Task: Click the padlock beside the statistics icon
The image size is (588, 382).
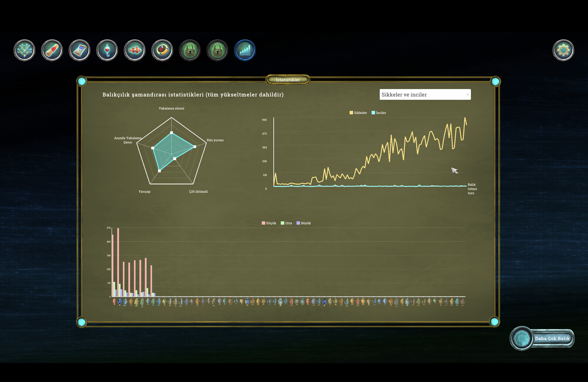Action: pos(217,50)
